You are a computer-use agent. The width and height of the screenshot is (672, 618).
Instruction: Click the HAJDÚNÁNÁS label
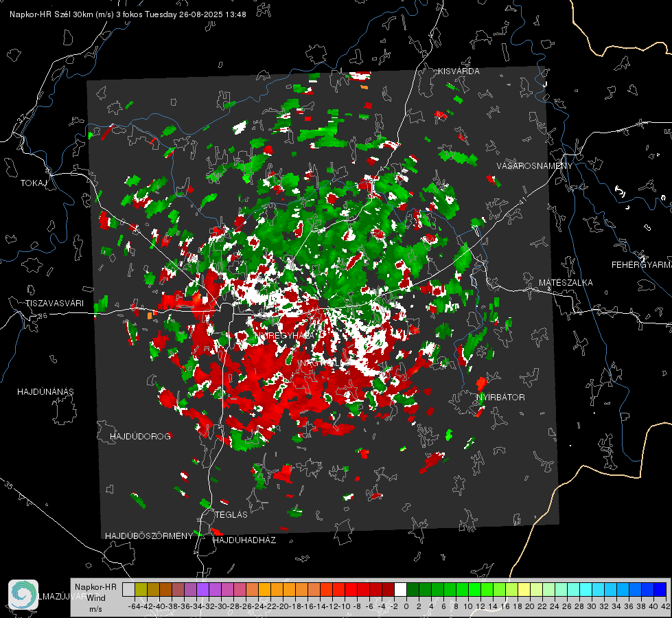click(45, 391)
